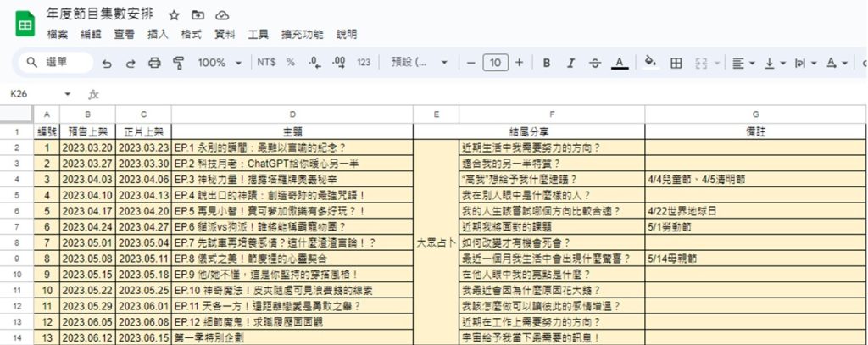The height and width of the screenshot is (345, 868).
Task: Expand the merge cells options arrow
Action: 717,63
